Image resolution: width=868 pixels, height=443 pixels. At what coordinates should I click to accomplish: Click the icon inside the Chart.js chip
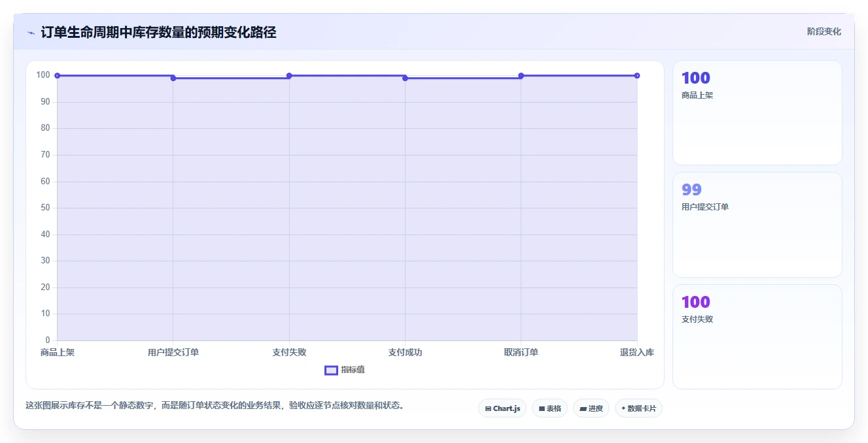(488, 409)
